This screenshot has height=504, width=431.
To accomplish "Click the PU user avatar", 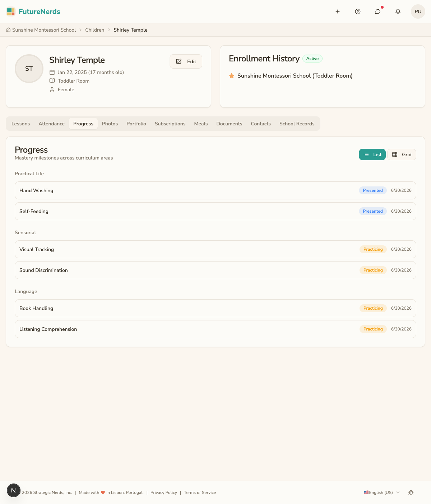I will [x=418, y=11].
